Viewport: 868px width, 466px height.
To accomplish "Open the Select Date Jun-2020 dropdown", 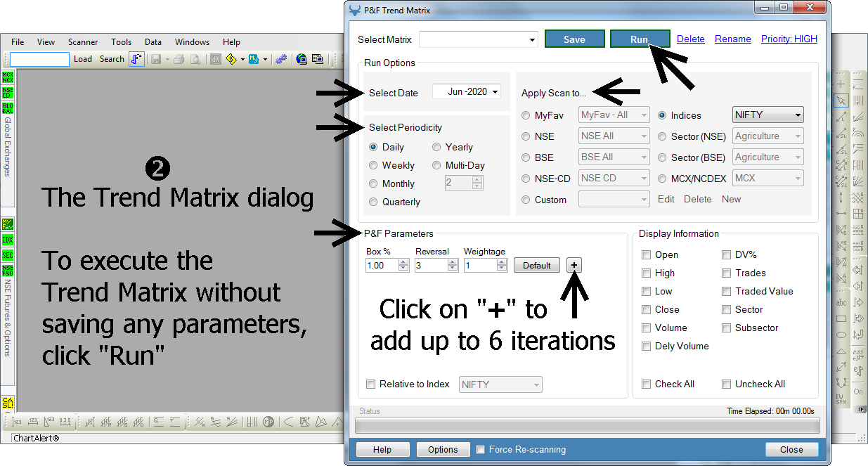I will click(x=467, y=91).
